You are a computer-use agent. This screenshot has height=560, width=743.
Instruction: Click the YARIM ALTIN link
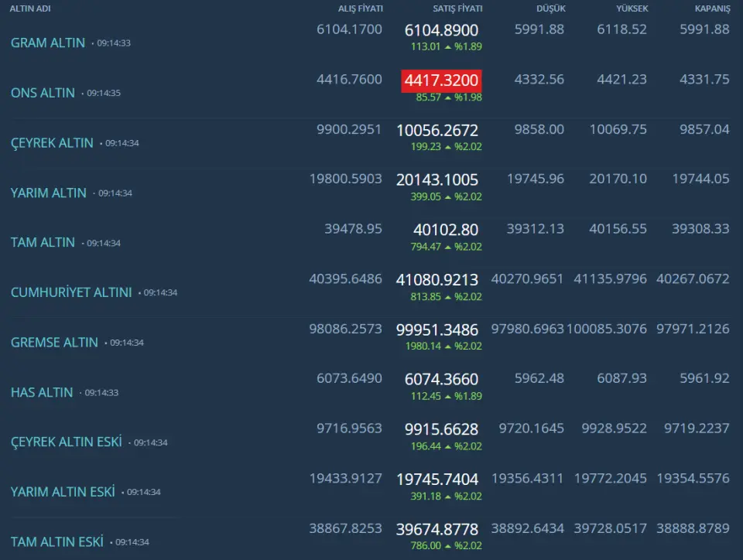(49, 193)
